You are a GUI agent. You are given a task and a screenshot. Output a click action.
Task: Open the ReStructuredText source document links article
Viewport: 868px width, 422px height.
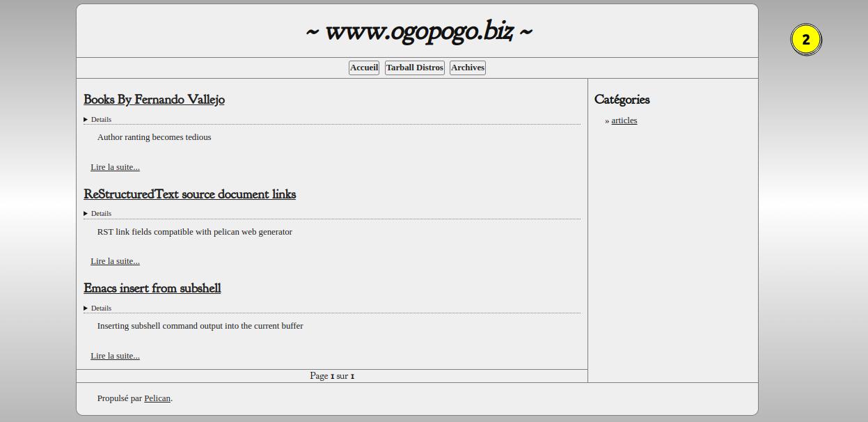tap(190, 194)
